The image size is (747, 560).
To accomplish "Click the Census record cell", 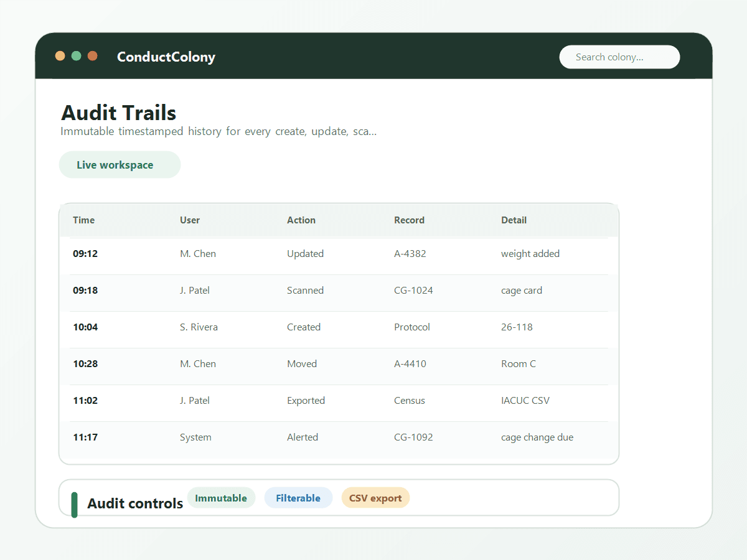I will click(x=410, y=401).
